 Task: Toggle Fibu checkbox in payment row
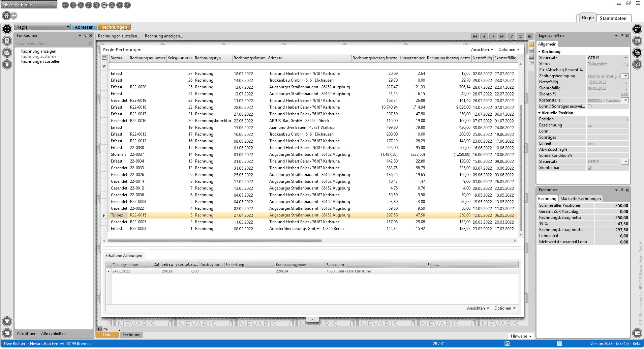(x=433, y=271)
